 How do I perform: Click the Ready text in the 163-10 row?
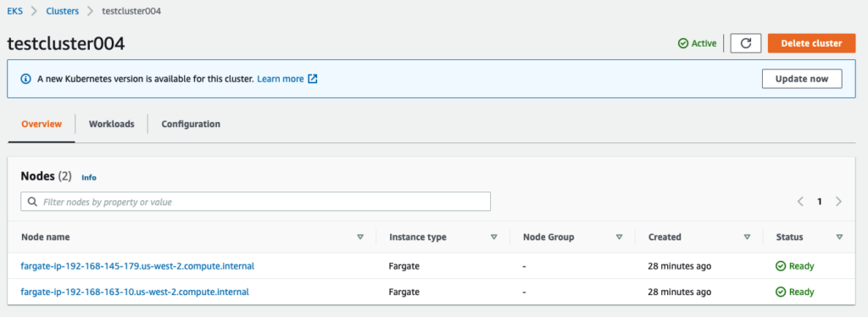pos(802,292)
